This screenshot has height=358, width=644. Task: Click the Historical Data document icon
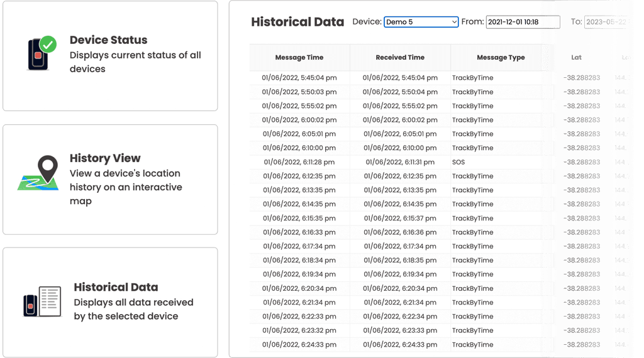(x=42, y=301)
